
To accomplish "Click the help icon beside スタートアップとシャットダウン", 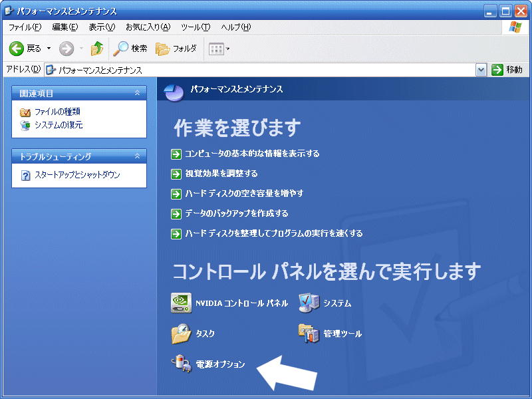I will click(25, 176).
